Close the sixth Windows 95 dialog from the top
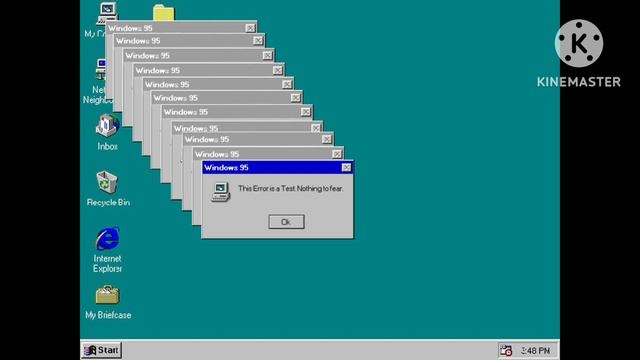Viewport: 640px width, 360px height. tap(296, 98)
